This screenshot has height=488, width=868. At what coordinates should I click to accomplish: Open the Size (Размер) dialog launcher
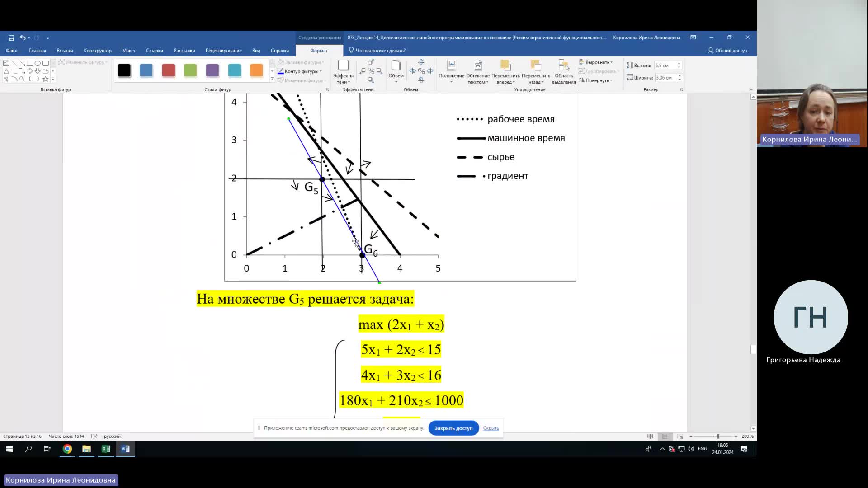coord(681,90)
